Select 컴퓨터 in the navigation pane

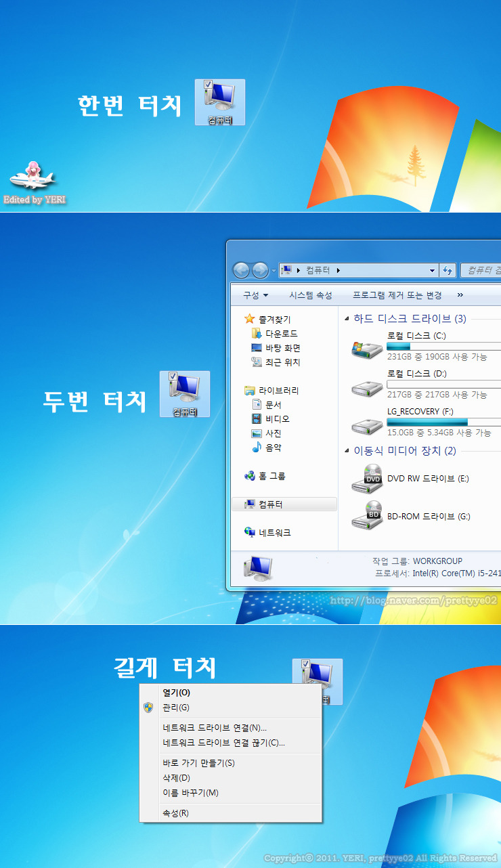(284, 504)
